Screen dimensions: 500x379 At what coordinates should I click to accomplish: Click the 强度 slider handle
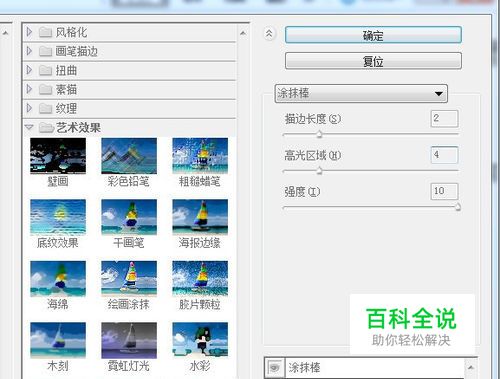tap(458, 207)
